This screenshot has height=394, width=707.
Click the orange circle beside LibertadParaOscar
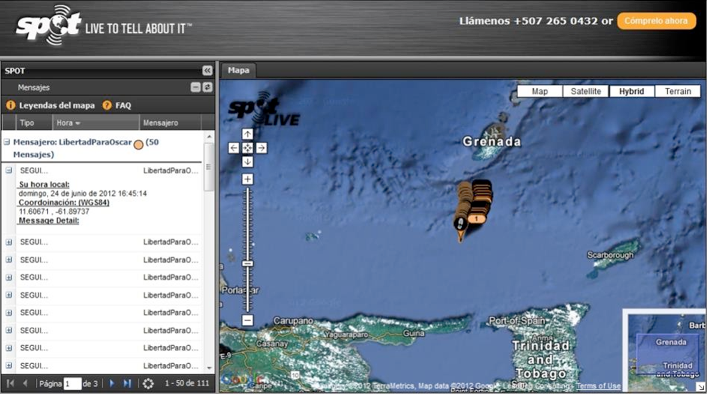pyautogui.click(x=138, y=144)
